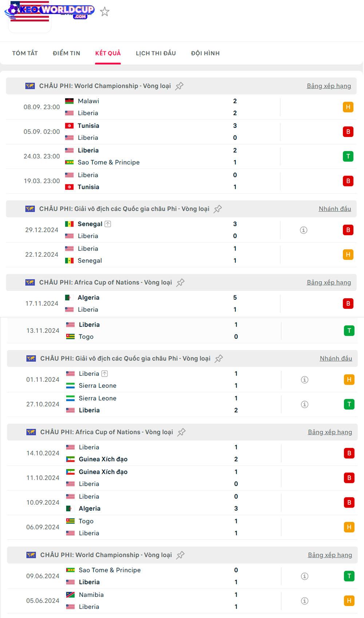Image resolution: width=364 pixels, height=618 pixels.
Task: Open the Malawi vs Liberia match row
Action: 146,107
